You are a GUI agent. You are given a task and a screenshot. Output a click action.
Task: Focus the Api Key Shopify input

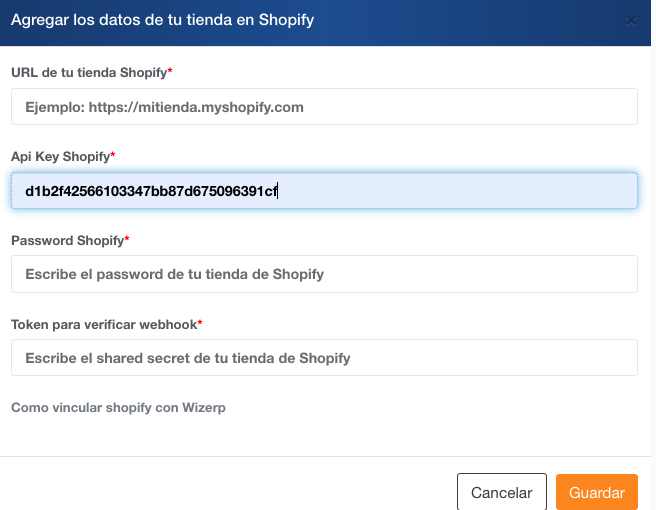(x=324, y=190)
